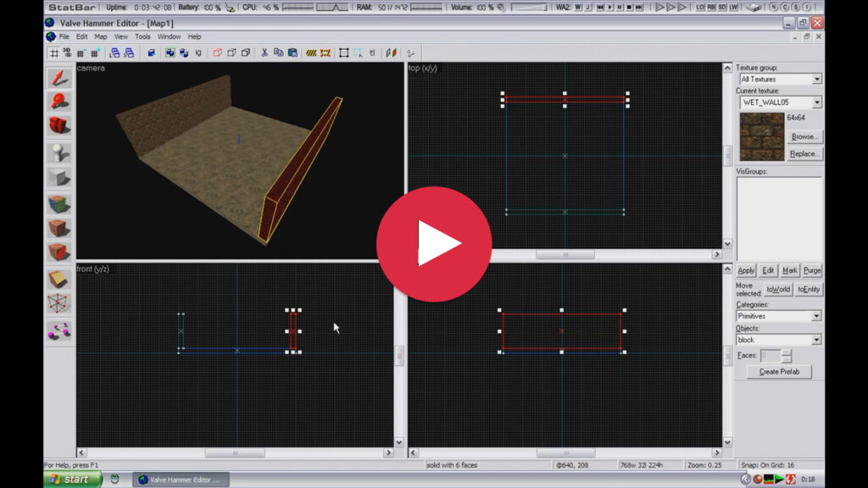The height and width of the screenshot is (488, 868).
Task: Open the Help menu
Action: click(x=194, y=36)
